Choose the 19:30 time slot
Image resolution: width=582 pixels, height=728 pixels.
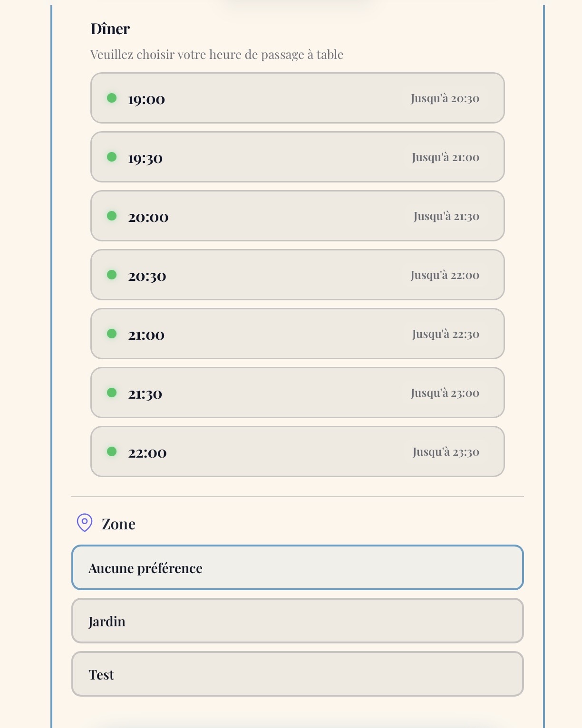(x=297, y=157)
